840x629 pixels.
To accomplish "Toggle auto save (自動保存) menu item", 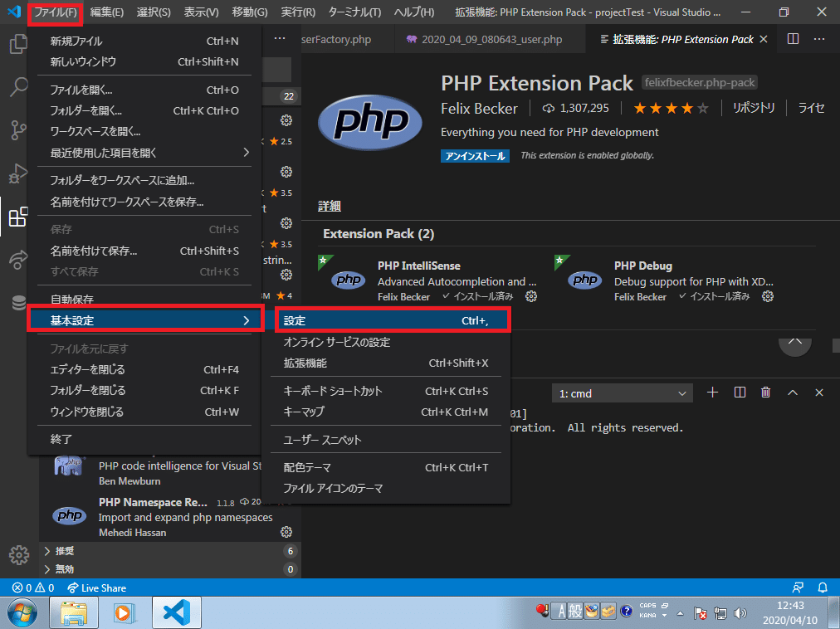I will click(x=144, y=299).
